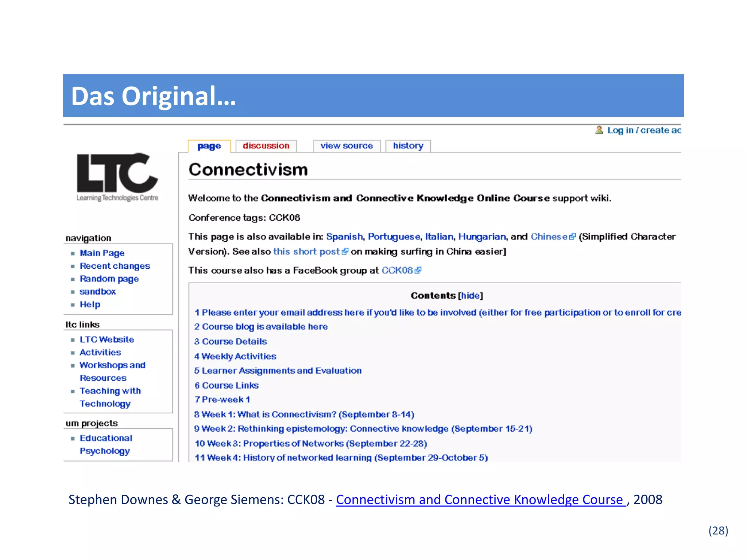Open 'Educational Psychology' project link
The image size is (747, 560).
point(106,444)
